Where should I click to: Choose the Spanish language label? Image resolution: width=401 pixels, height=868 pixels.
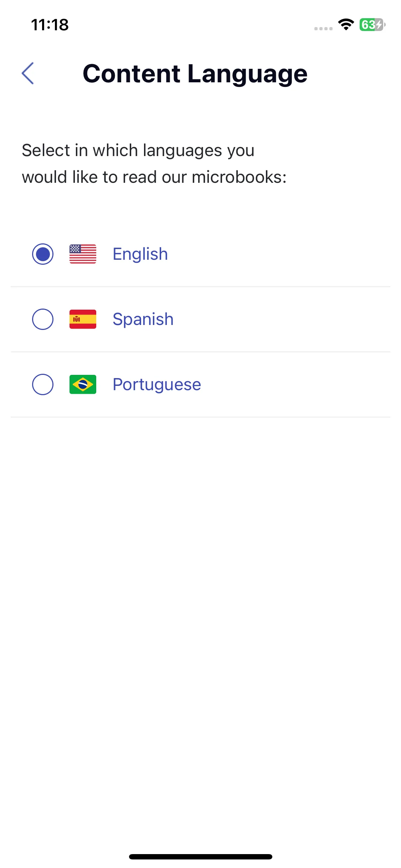pos(143,319)
